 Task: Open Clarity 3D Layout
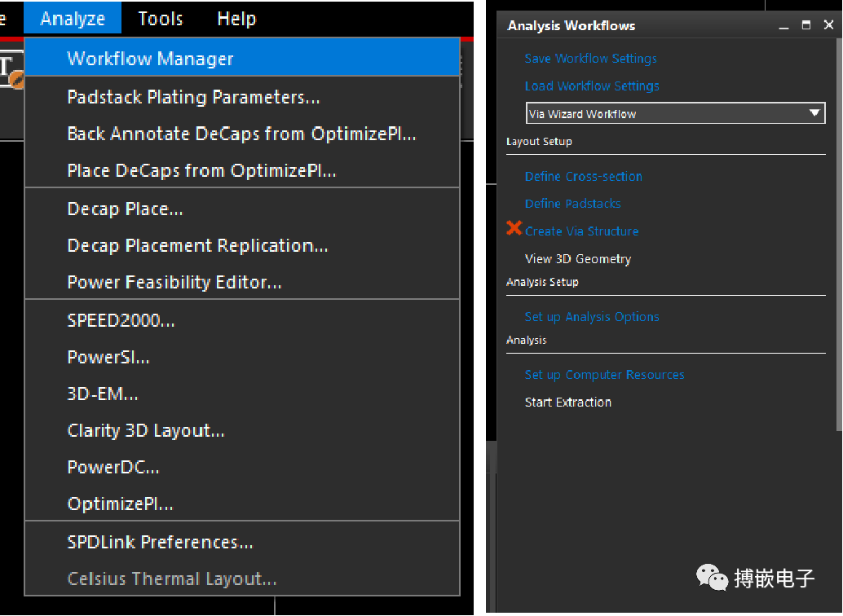(242, 430)
